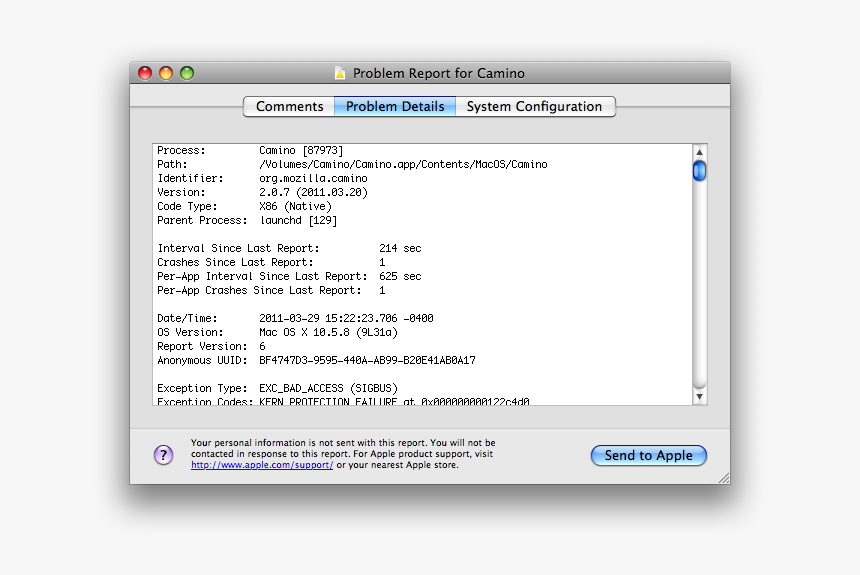
Task: Zoom window with green button
Action: [187, 73]
